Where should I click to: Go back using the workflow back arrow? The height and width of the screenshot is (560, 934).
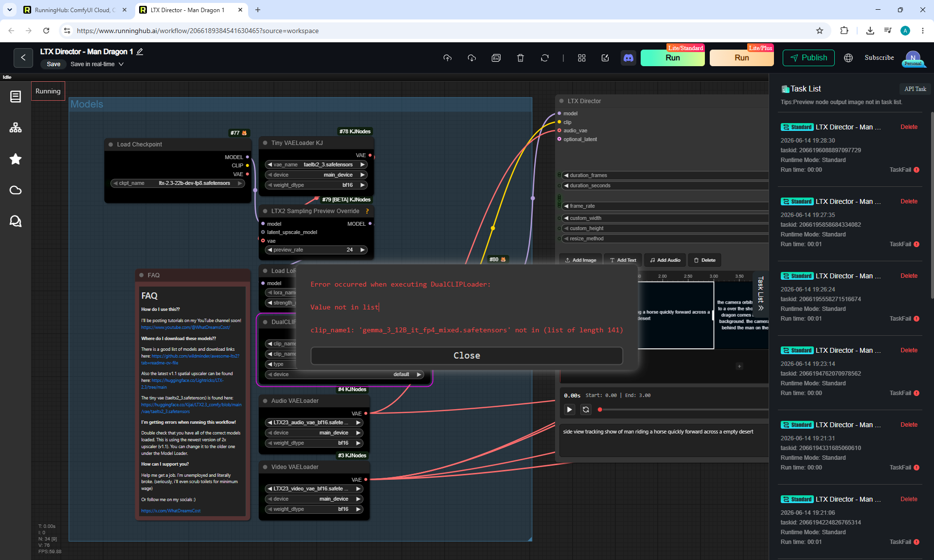[23, 57]
